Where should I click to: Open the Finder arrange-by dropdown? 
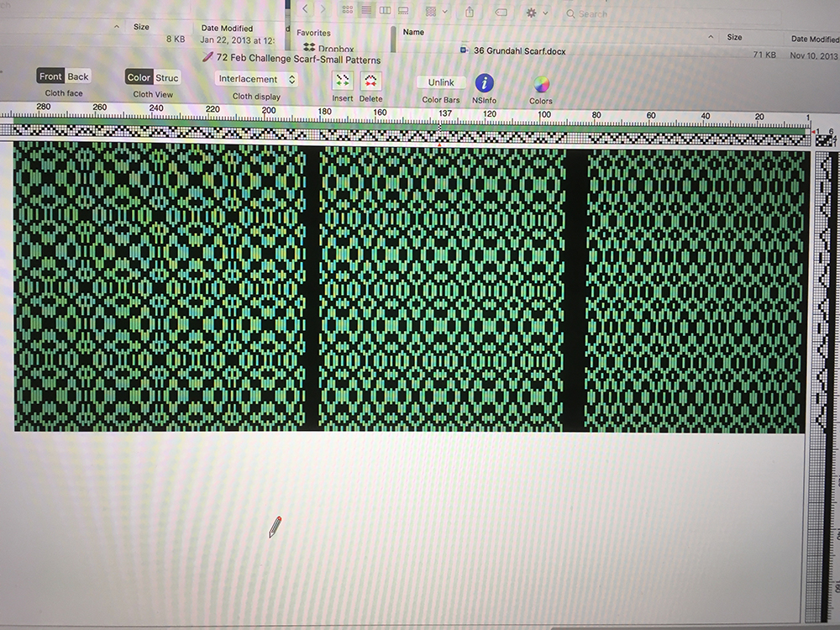point(436,12)
